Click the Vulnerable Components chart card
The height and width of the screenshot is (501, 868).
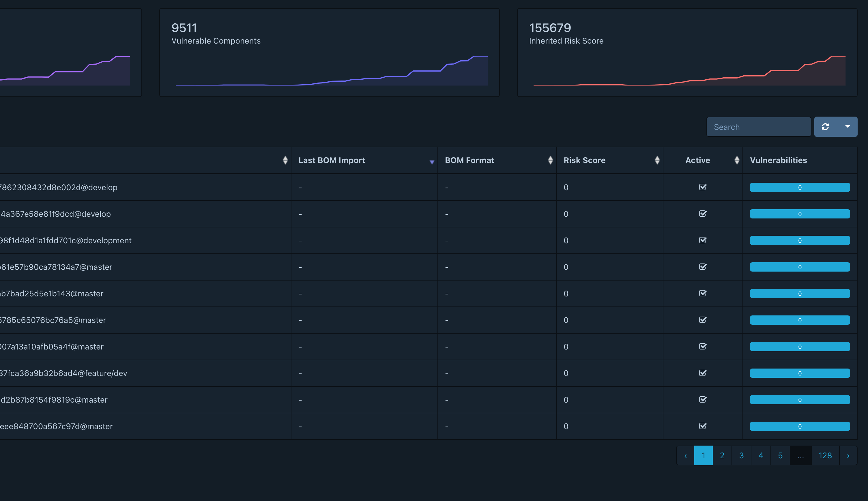click(329, 53)
